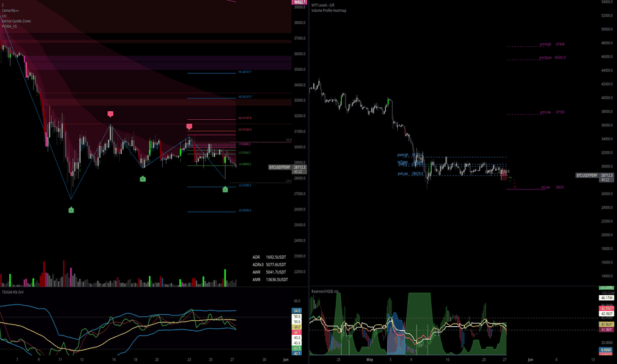Click 40000.0 on the right price scale
617x364 pixels.
(x=607, y=98)
